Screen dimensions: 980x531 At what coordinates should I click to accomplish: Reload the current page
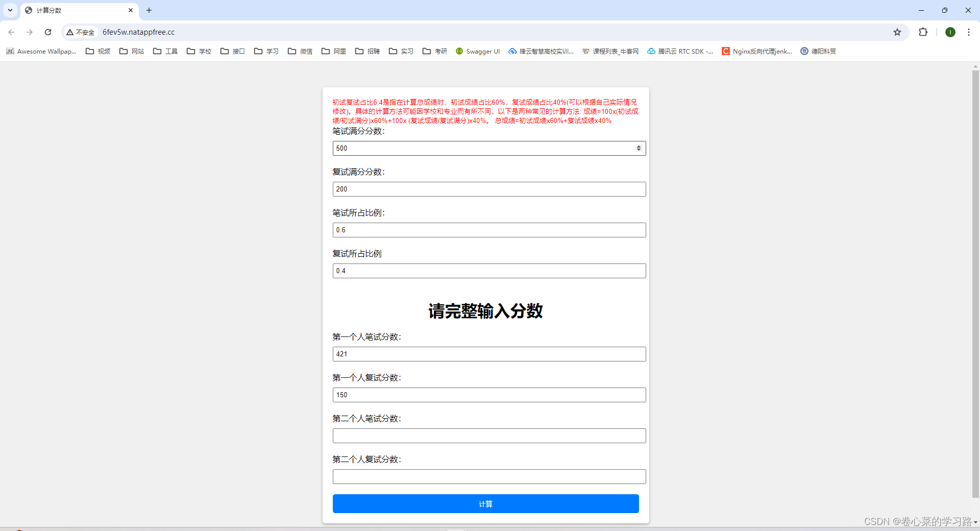click(x=48, y=32)
